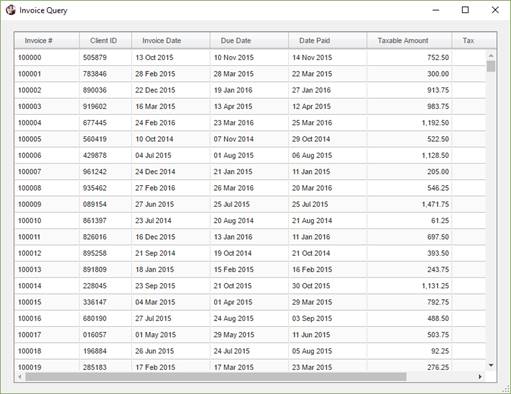The width and height of the screenshot is (511, 394).
Task: Click the vertical scrollbar thumb
Action: 491,66
